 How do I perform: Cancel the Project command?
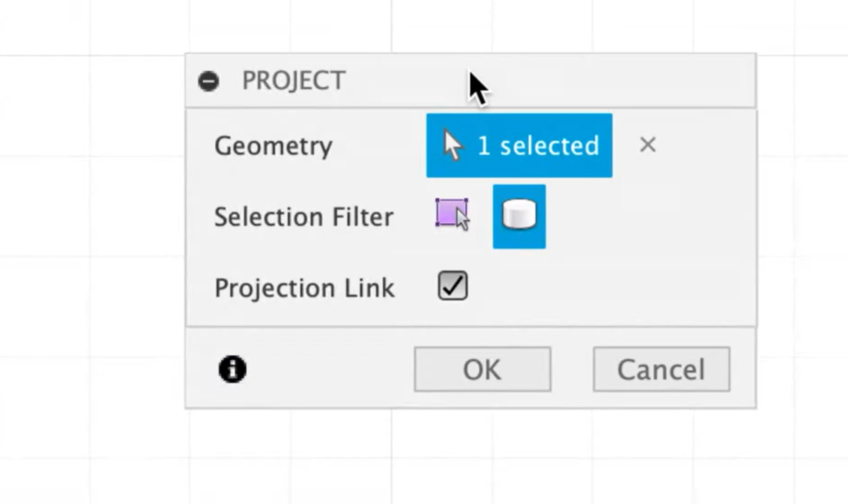(x=661, y=369)
